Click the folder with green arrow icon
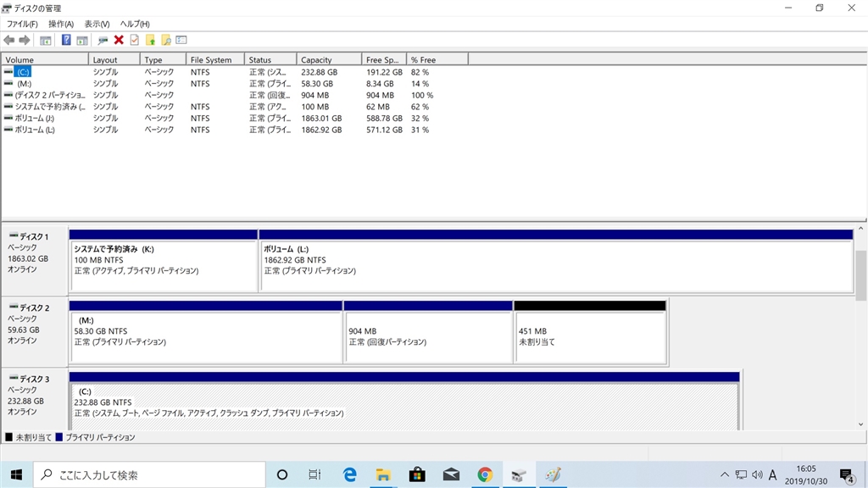Viewport: 868px width, 488px height. [151, 40]
